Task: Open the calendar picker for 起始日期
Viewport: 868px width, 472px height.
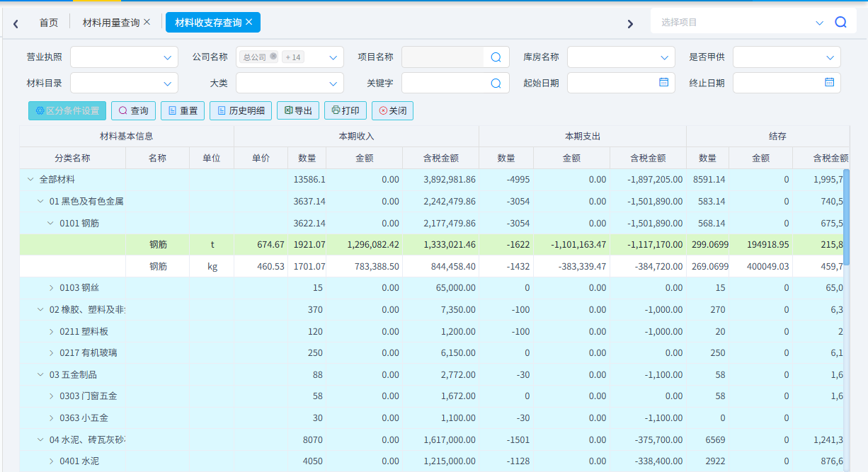Action: pos(662,83)
